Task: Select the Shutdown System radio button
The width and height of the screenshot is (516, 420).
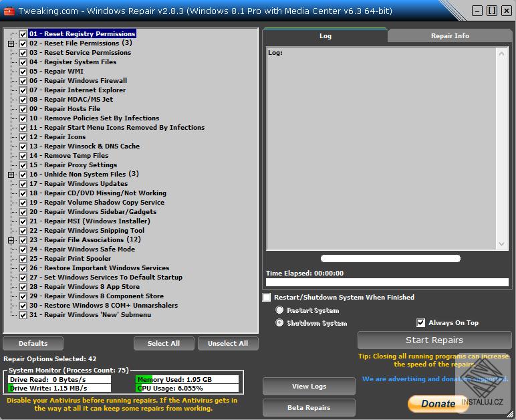Action: coord(279,323)
